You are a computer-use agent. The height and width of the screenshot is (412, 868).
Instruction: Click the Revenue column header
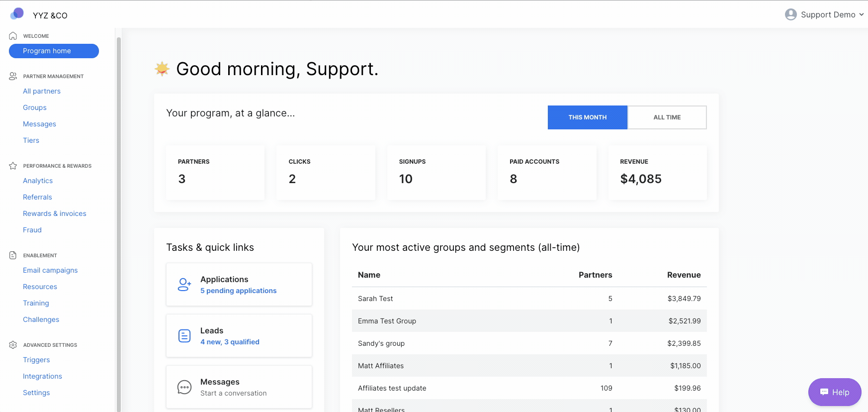(x=684, y=275)
